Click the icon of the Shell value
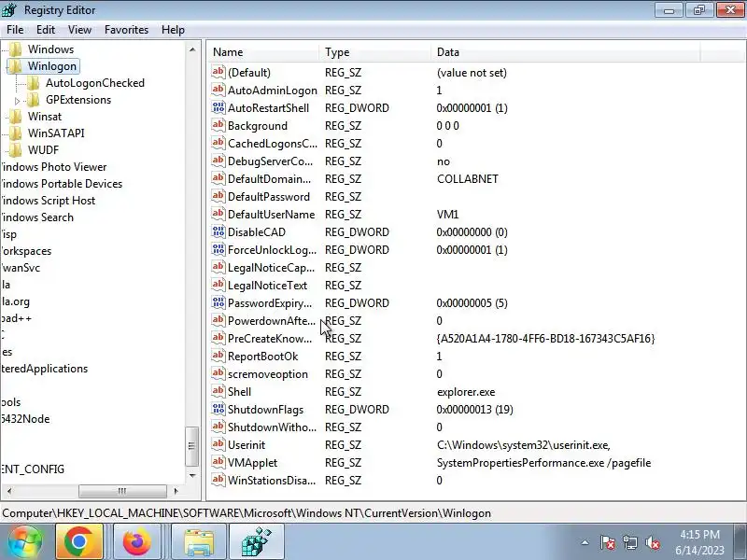 tap(218, 391)
